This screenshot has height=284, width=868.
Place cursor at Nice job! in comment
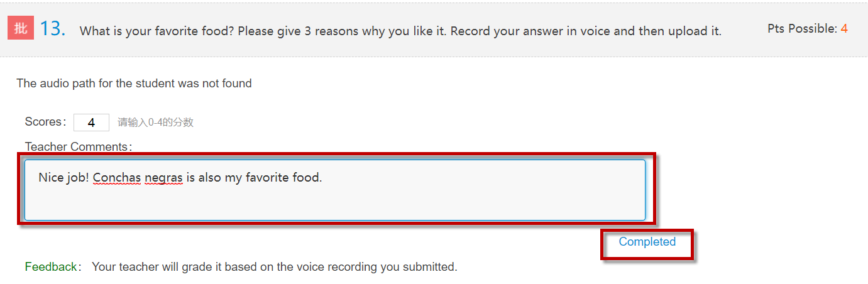coord(63,178)
